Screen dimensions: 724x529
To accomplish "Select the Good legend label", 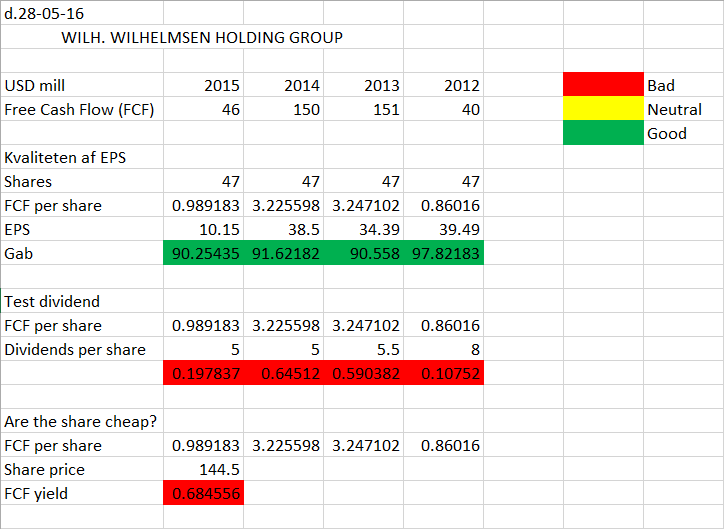I will point(667,133).
